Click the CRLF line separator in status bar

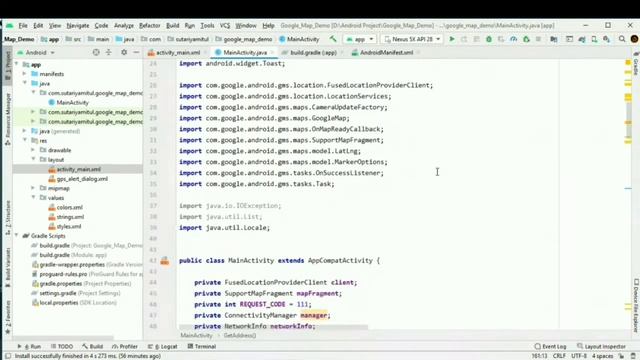[x=559, y=356]
